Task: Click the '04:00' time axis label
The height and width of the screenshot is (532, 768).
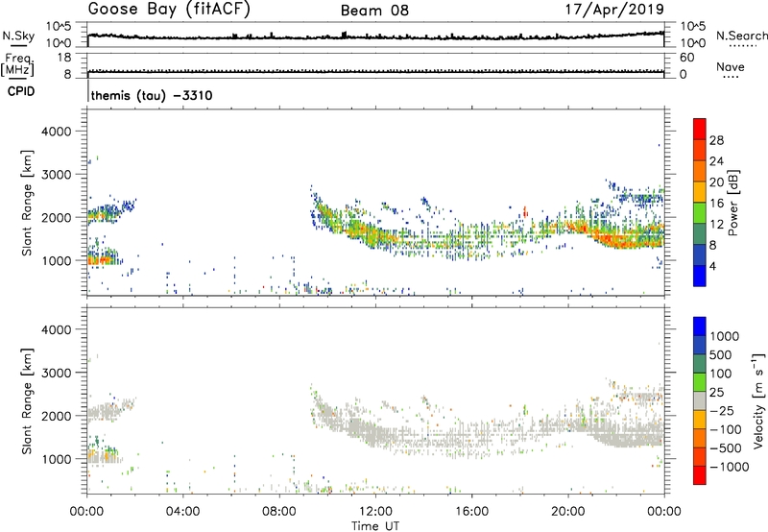Action: click(182, 512)
